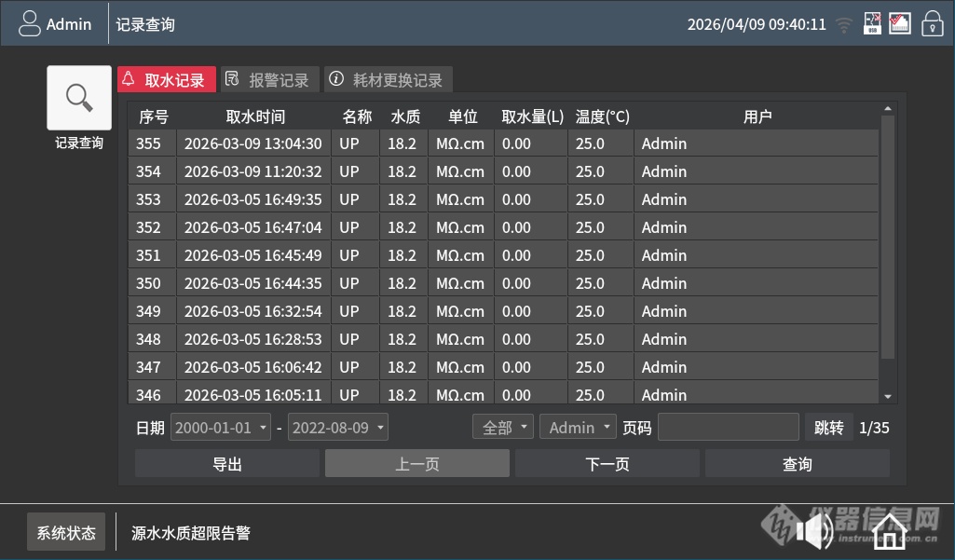The height and width of the screenshot is (560, 955).
Task: Click the Admin user avatar icon
Action: point(29,24)
